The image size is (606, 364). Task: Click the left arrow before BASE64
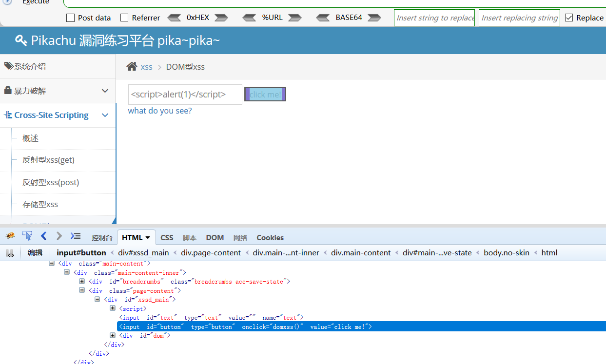pyautogui.click(x=323, y=18)
